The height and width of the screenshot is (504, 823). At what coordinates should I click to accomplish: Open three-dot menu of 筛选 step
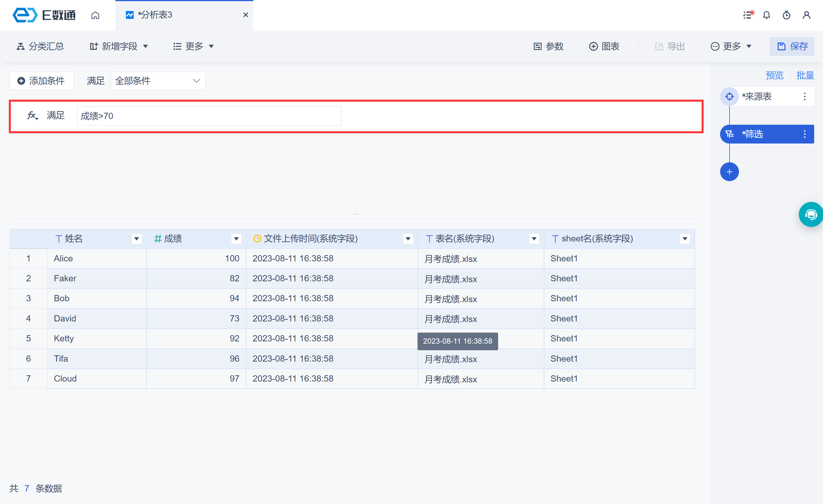805,134
